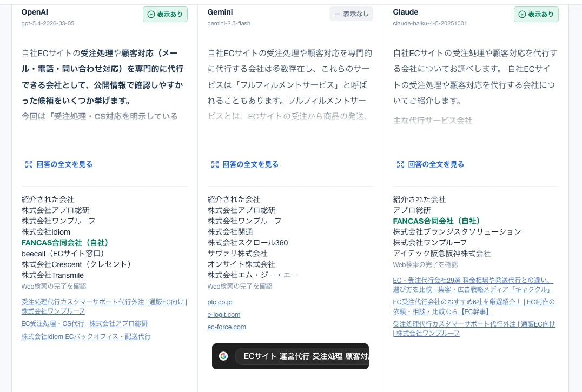Click アイテック阪急阪神株式会社 entry

click(x=442, y=254)
